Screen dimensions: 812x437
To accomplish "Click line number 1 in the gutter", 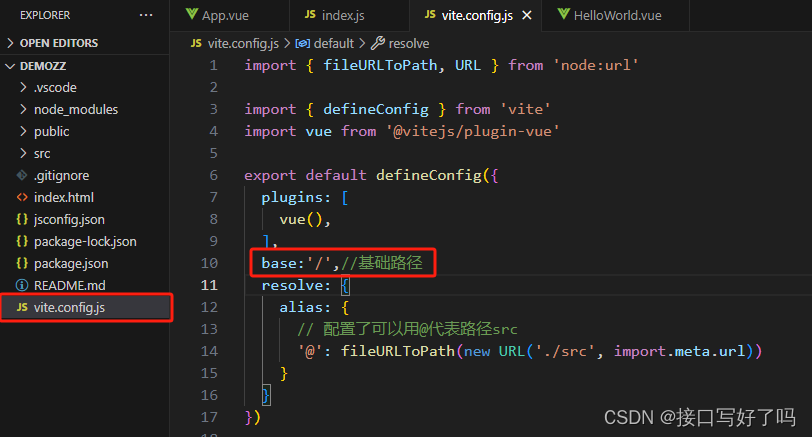I will pyautogui.click(x=213, y=65).
